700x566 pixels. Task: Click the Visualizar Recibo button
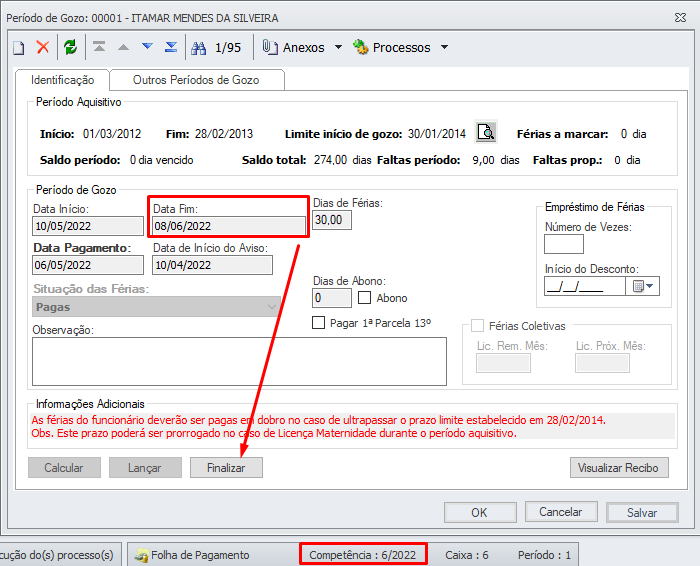coord(619,468)
